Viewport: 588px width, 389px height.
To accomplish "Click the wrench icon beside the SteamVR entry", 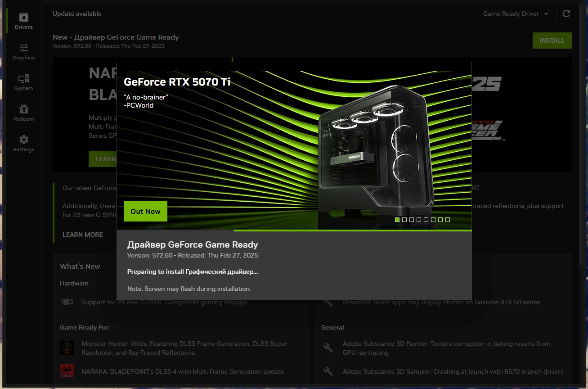I will [328, 302].
